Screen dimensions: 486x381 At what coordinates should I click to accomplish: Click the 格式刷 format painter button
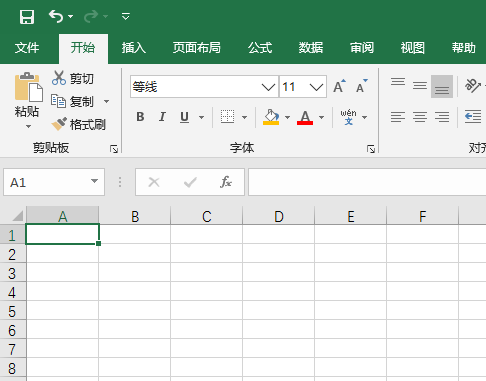pos(79,124)
